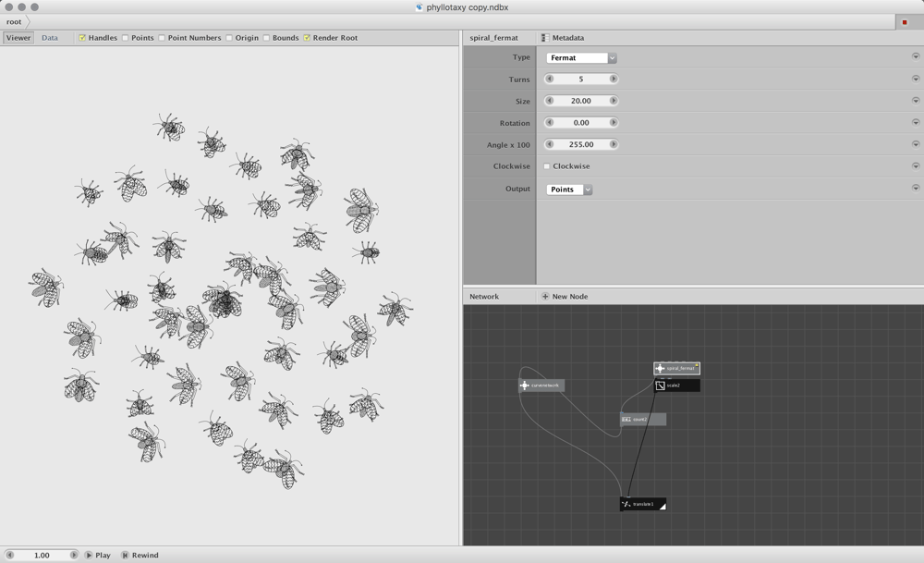Open the Type row options arrow

coord(916,56)
